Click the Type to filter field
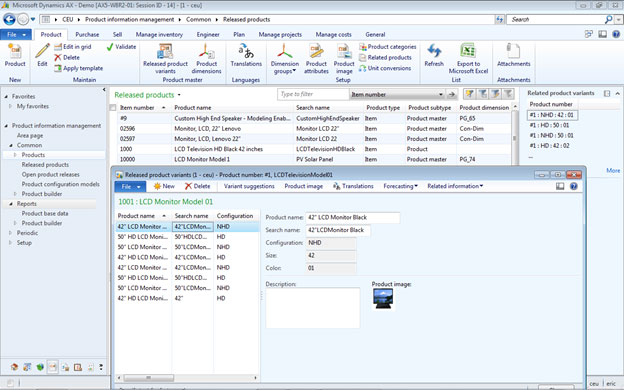This screenshot has width=624, height=390. 313,94
